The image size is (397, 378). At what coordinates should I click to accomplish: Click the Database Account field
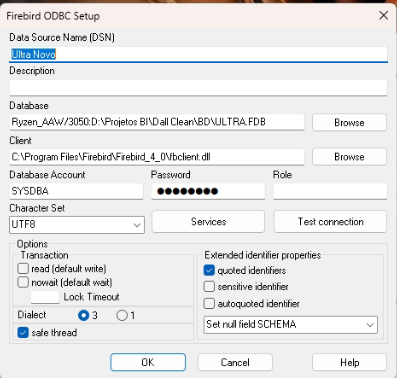pyautogui.click(x=76, y=191)
